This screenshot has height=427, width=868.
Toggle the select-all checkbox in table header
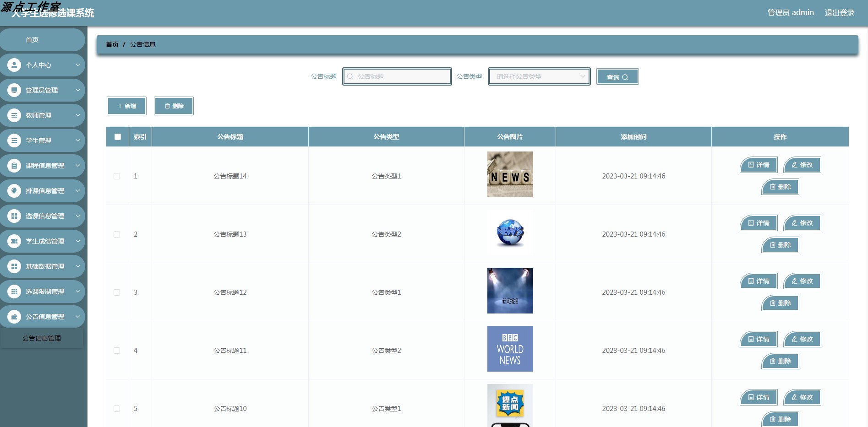[117, 136]
